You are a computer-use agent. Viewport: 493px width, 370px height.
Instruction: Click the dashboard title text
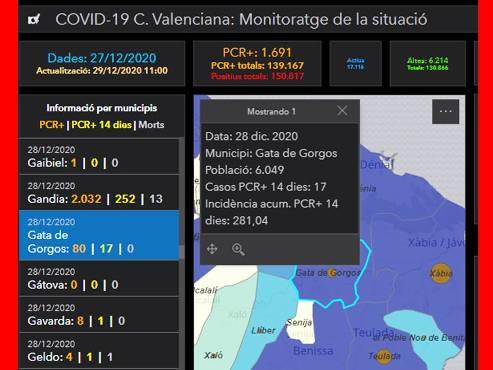click(241, 19)
